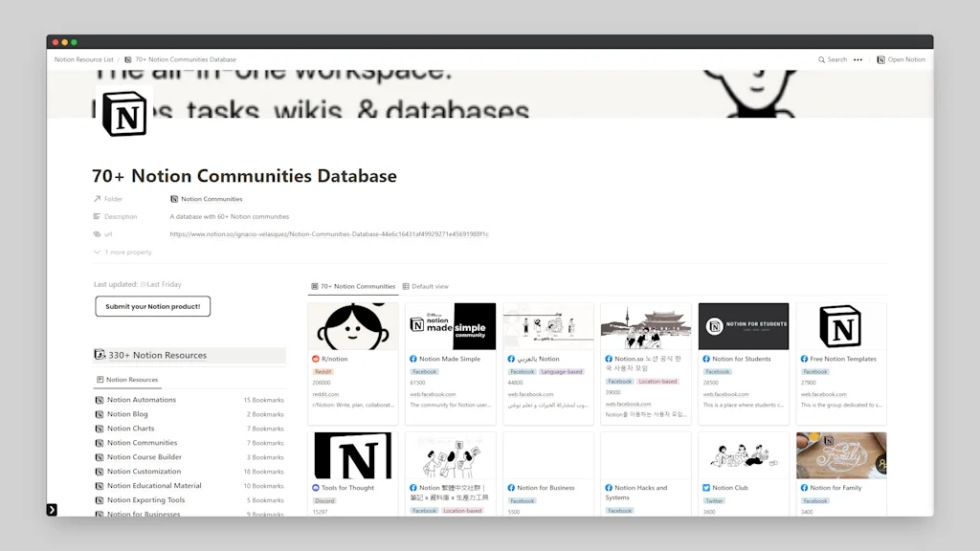
Task: Expand the sidebar using the black arrow
Action: [x=53, y=510]
